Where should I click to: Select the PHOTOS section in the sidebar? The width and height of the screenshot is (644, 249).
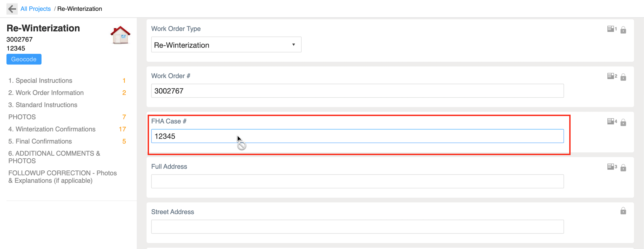(x=22, y=117)
